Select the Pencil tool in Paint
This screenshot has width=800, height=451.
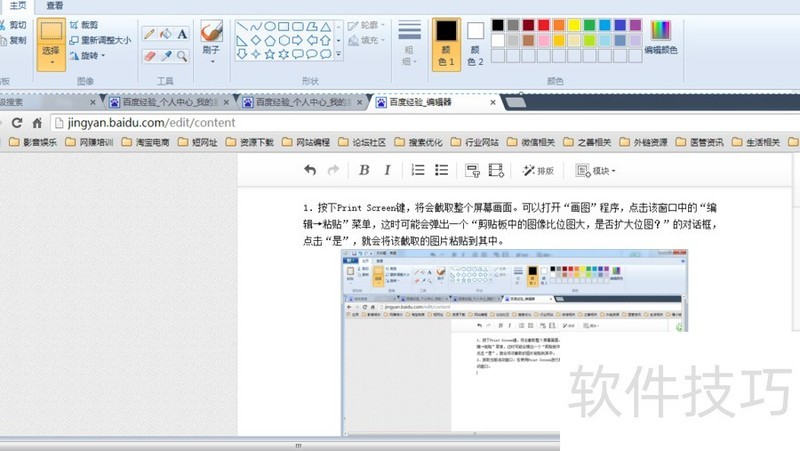click(x=149, y=33)
